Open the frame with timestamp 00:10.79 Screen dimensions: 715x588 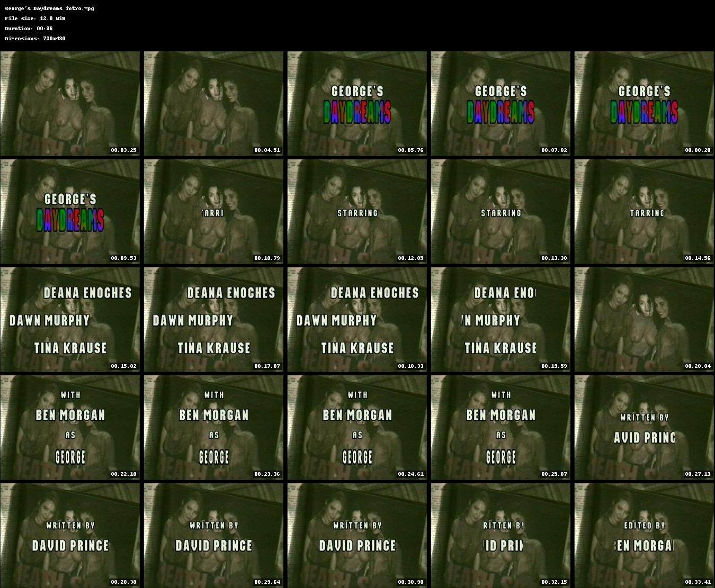(x=213, y=212)
